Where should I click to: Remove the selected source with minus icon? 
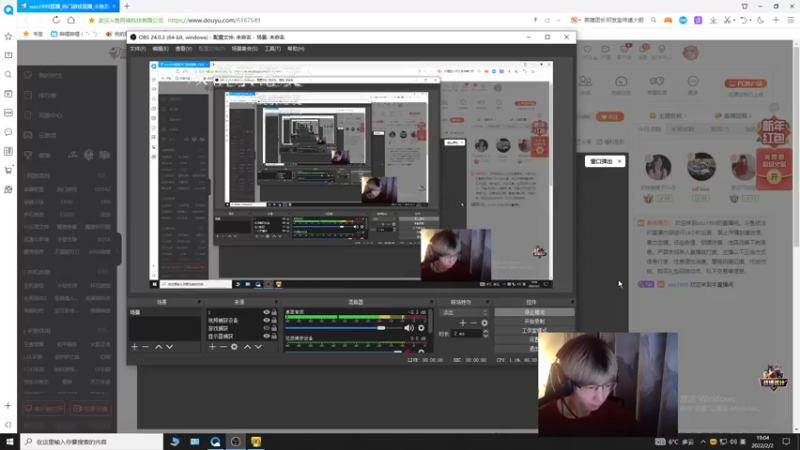click(223, 347)
